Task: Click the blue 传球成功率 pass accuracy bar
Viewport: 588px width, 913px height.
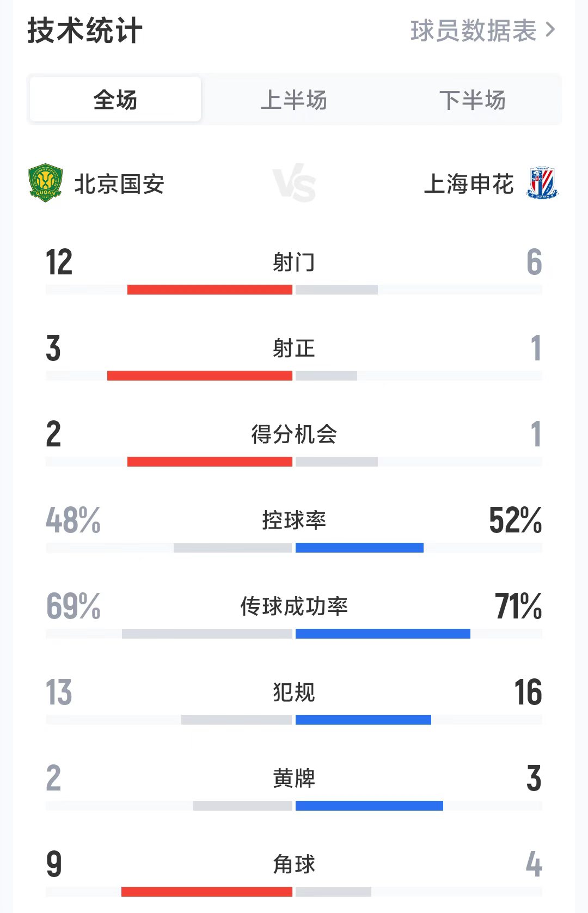Action: pyautogui.click(x=383, y=634)
